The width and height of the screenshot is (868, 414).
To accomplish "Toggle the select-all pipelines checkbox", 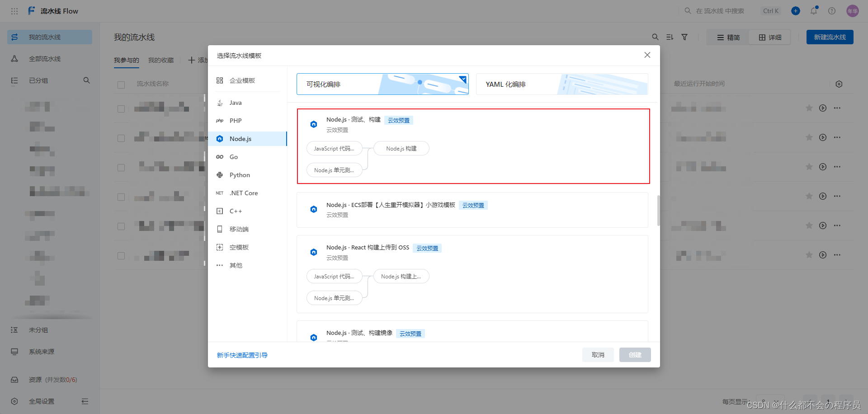I will [x=121, y=85].
